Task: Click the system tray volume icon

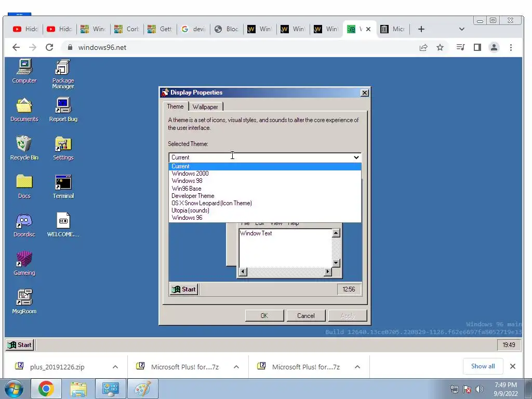Action: pos(479,389)
